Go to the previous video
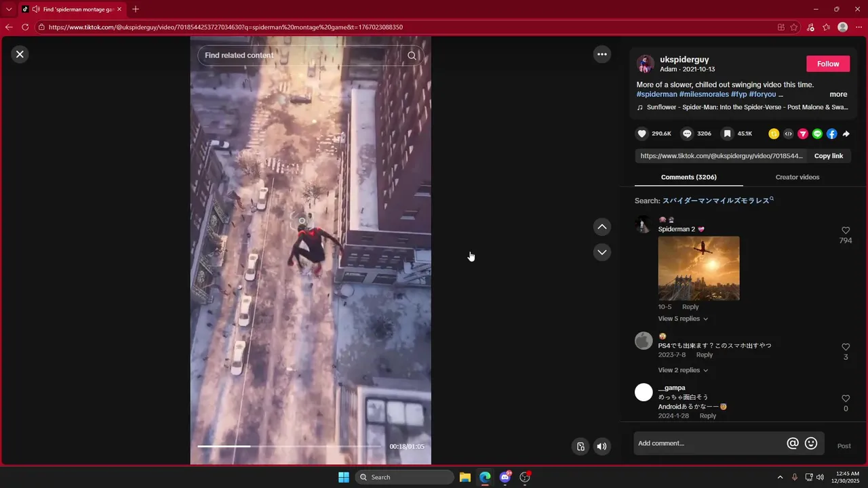The height and width of the screenshot is (488, 868). point(602,226)
